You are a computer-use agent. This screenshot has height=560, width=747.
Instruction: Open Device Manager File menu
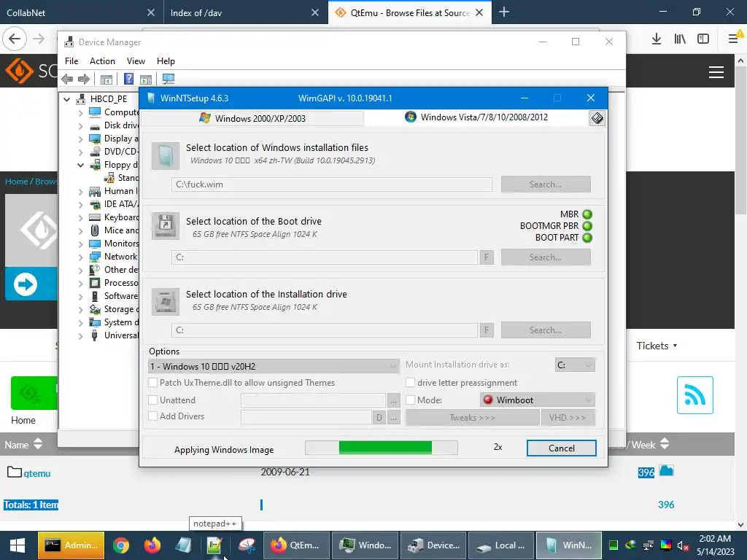[71, 61]
